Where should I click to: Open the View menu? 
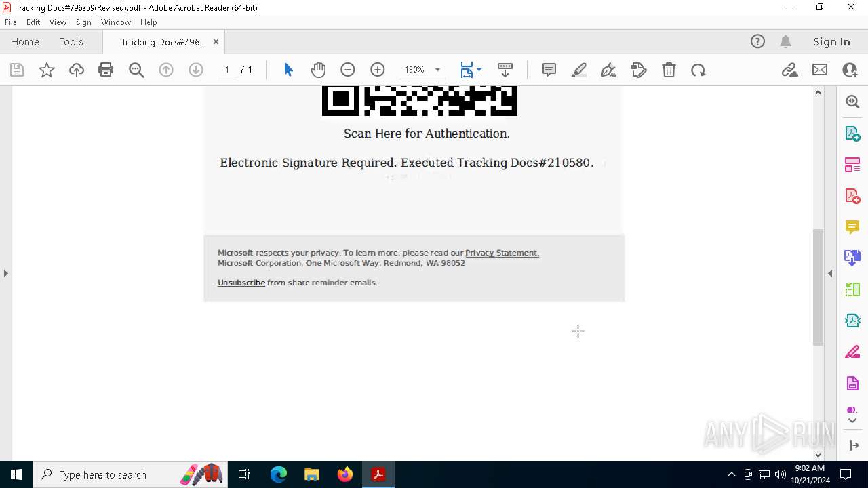coord(58,22)
